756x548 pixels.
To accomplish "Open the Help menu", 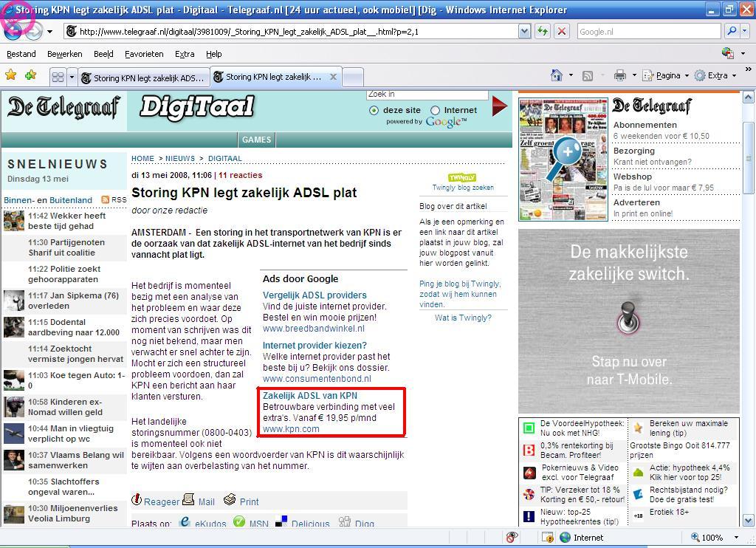I will 213,54.
